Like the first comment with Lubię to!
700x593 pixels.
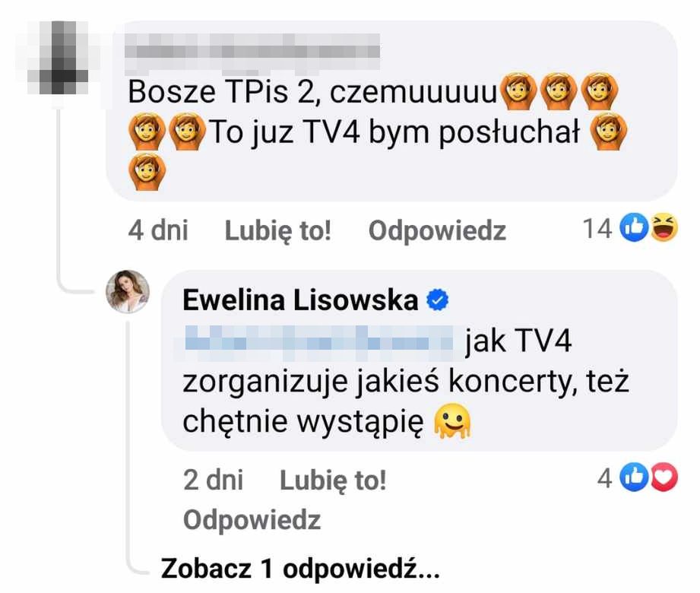click(278, 230)
